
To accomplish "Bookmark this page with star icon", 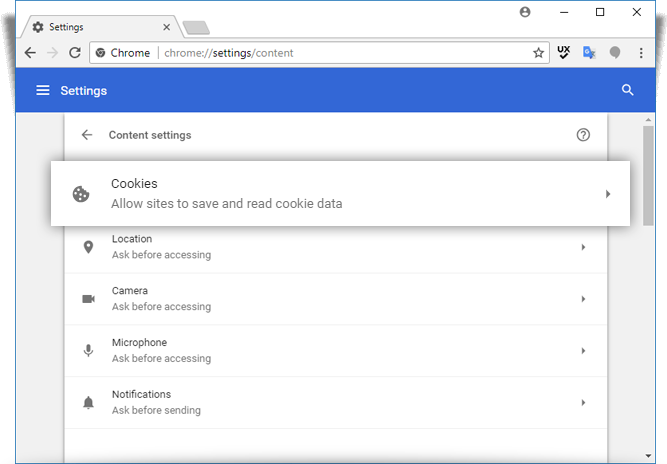I will [539, 53].
